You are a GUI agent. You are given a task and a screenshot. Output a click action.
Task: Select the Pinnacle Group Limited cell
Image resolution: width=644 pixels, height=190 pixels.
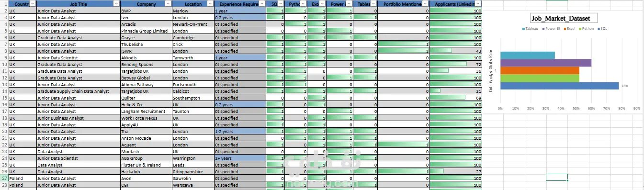[146, 31]
